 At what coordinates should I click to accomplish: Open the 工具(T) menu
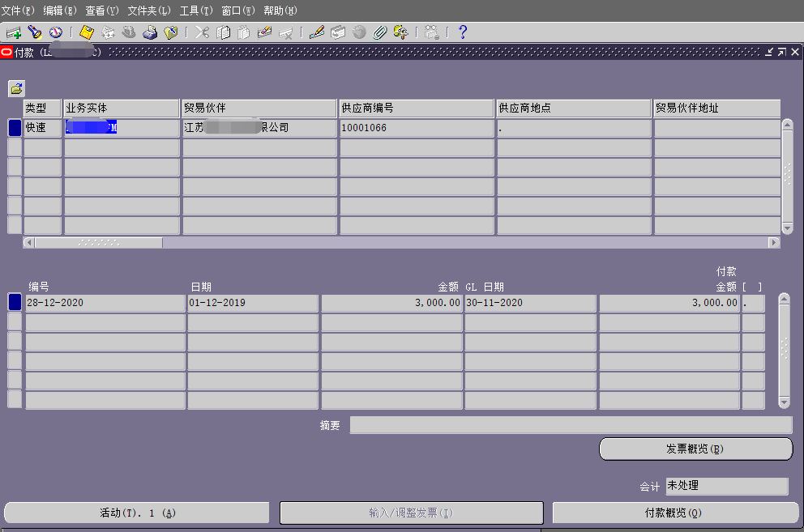click(196, 11)
